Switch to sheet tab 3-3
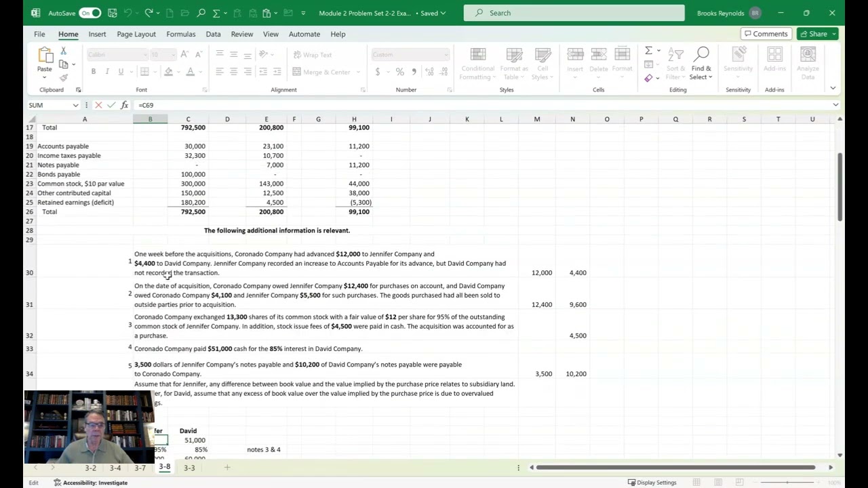The image size is (868, 488). tap(189, 468)
